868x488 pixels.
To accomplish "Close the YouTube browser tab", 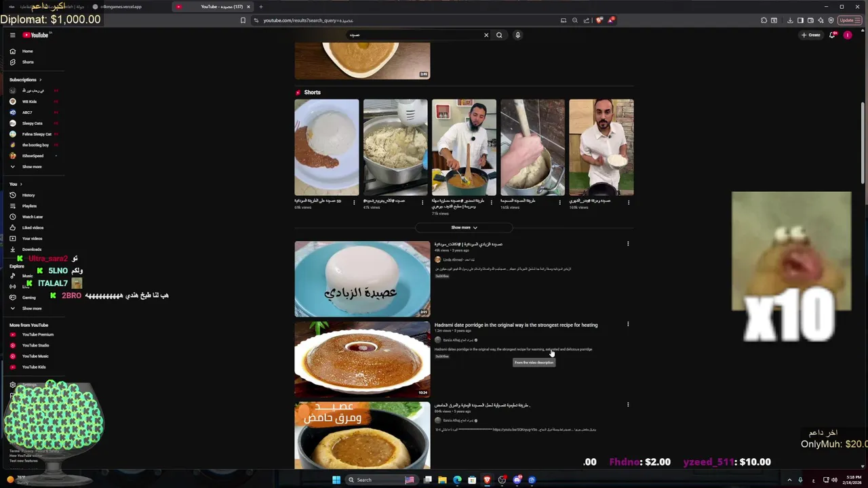I will pyautogui.click(x=248, y=7).
